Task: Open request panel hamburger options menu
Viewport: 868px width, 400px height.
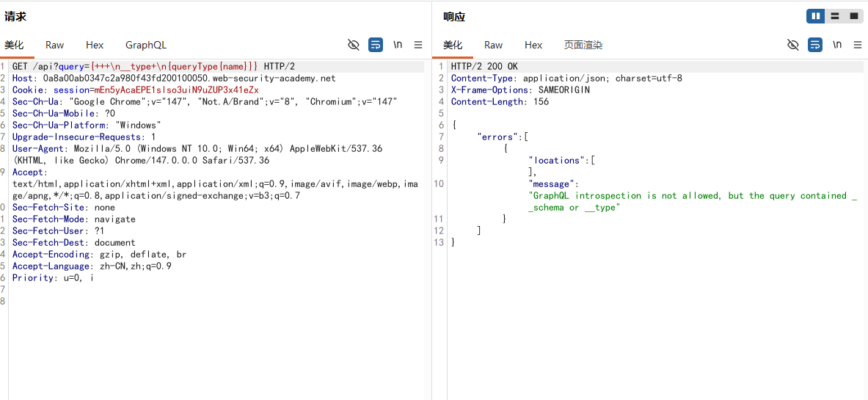Action: click(418, 45)
